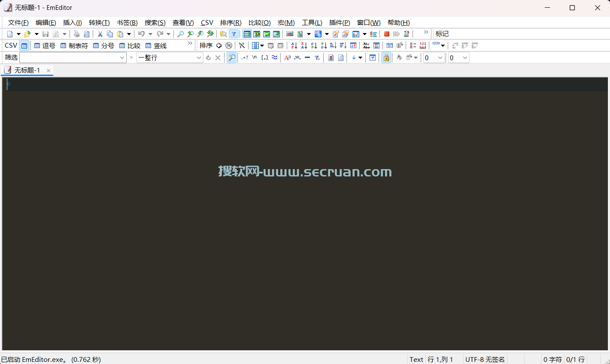
Task: Toggle escape sequence \n filter option
Action: (255, 57)
